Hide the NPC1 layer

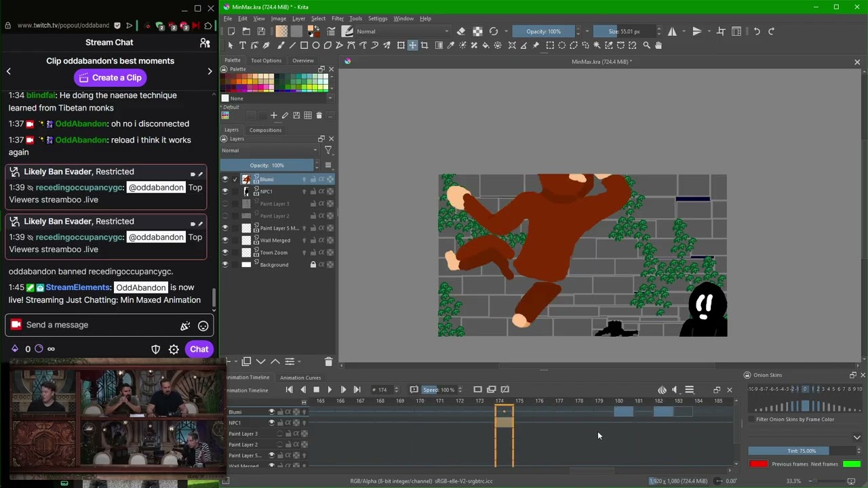coord(225,192)
